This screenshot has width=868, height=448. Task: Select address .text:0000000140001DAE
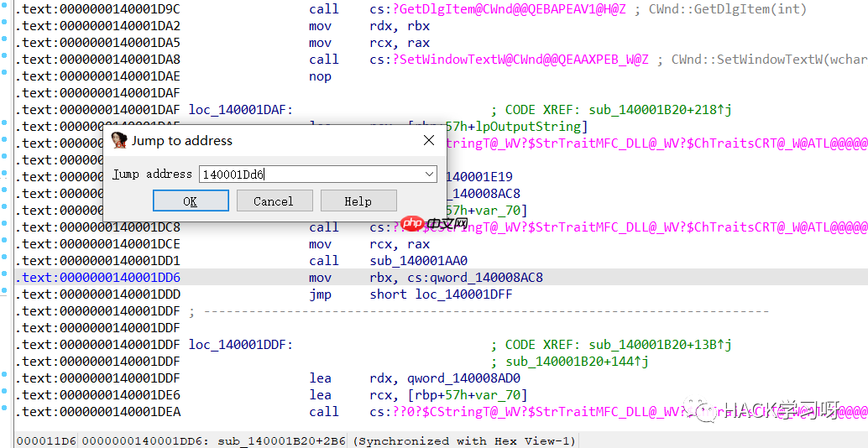pyautogui.click(x=97, y=76)
